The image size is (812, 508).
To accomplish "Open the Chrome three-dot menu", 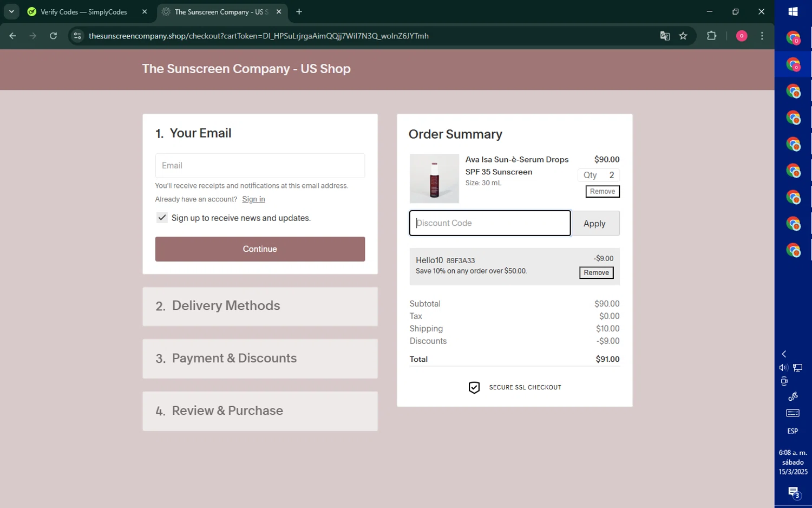I will coord(762,36).
